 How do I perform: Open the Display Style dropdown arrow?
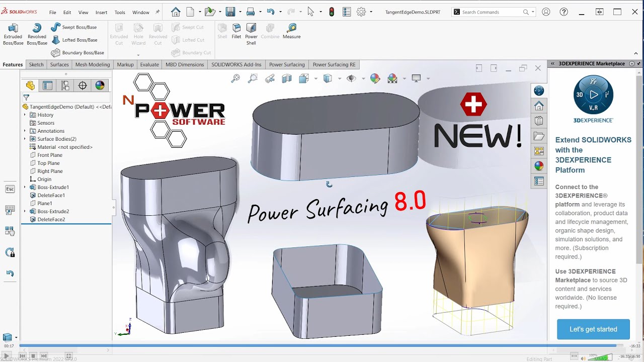pyautogui.click(x=340, y=78)
